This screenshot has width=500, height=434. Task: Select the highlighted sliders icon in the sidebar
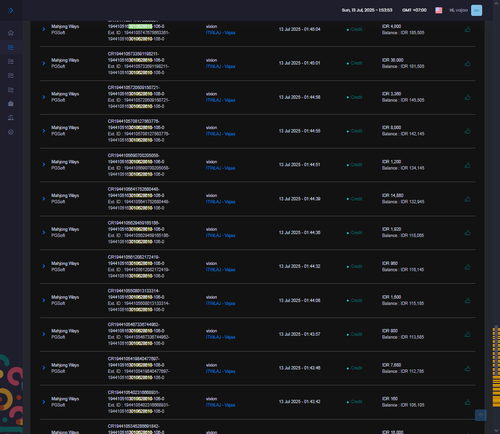[x=11, y=47]
